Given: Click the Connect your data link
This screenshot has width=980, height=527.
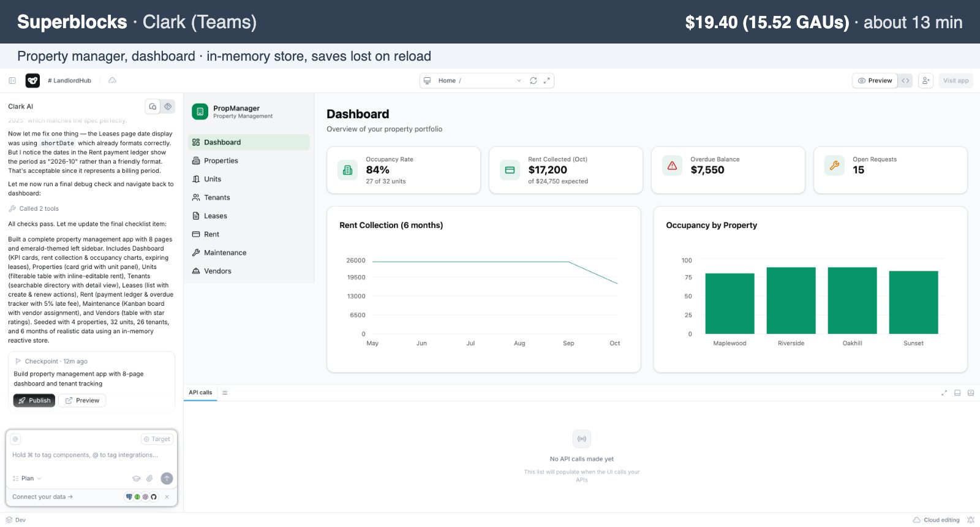Looking at the screenshot, I should pos(42,496).
